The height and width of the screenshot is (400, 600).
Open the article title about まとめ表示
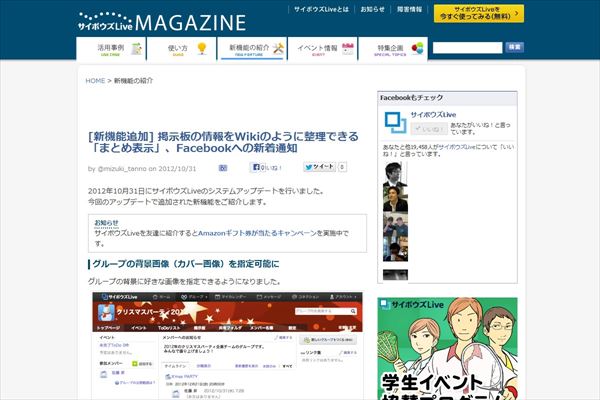click(223, 142)
